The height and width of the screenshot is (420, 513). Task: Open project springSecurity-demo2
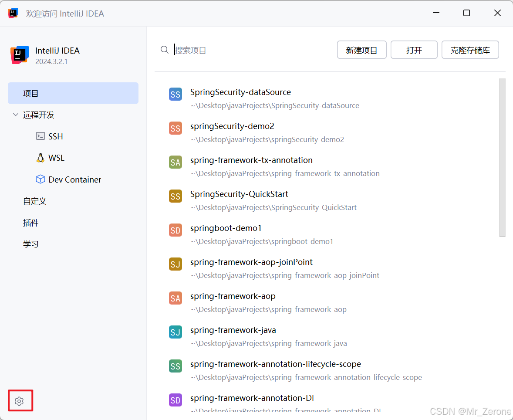[x=232, y=126]
